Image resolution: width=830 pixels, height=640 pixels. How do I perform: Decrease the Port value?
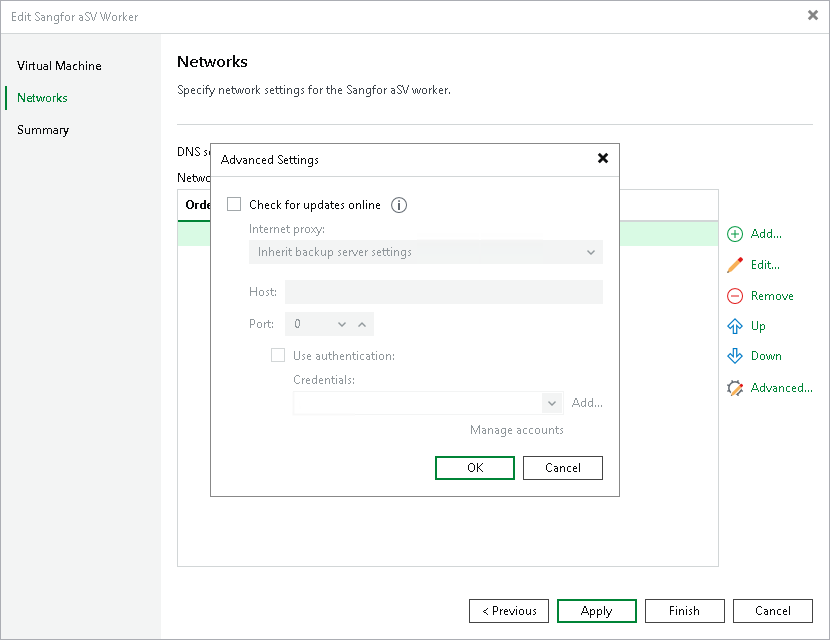point(342,324)
